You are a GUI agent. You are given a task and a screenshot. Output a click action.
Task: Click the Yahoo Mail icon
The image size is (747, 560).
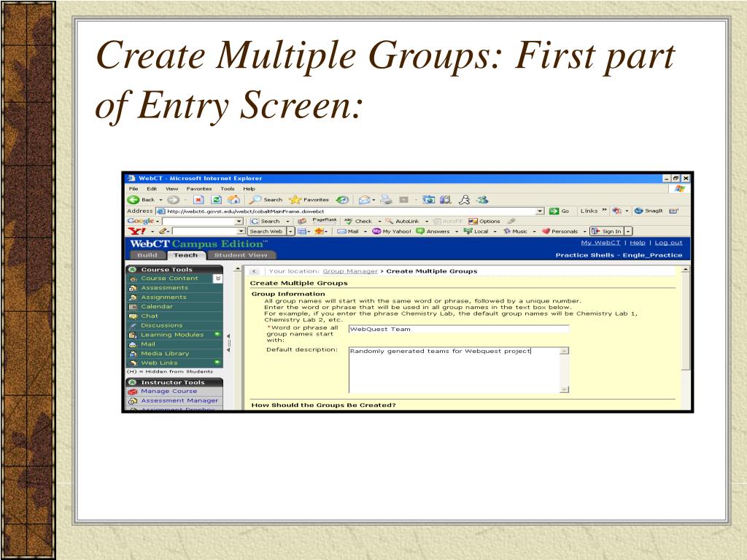341,231
